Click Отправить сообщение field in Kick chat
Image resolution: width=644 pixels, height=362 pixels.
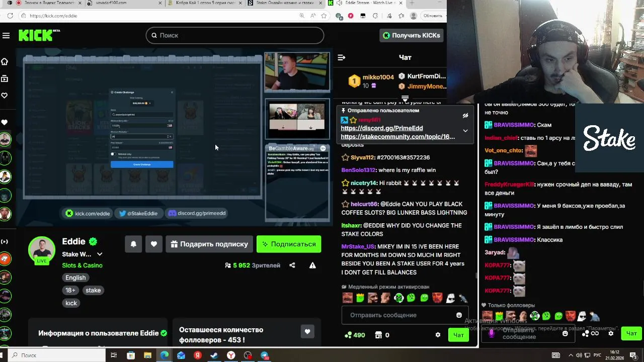click(405, 315)
